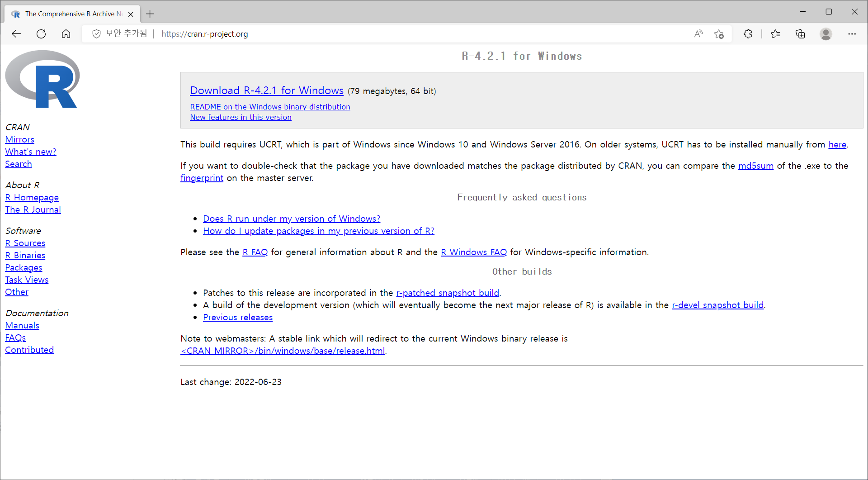Open FAQs under Documentation

tap(15, 337)
